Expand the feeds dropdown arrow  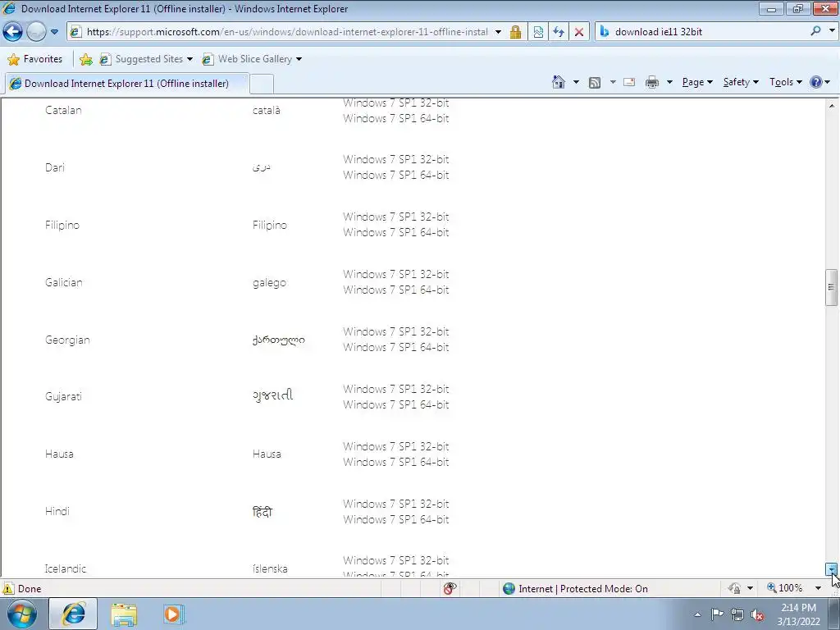click(612, 82)
